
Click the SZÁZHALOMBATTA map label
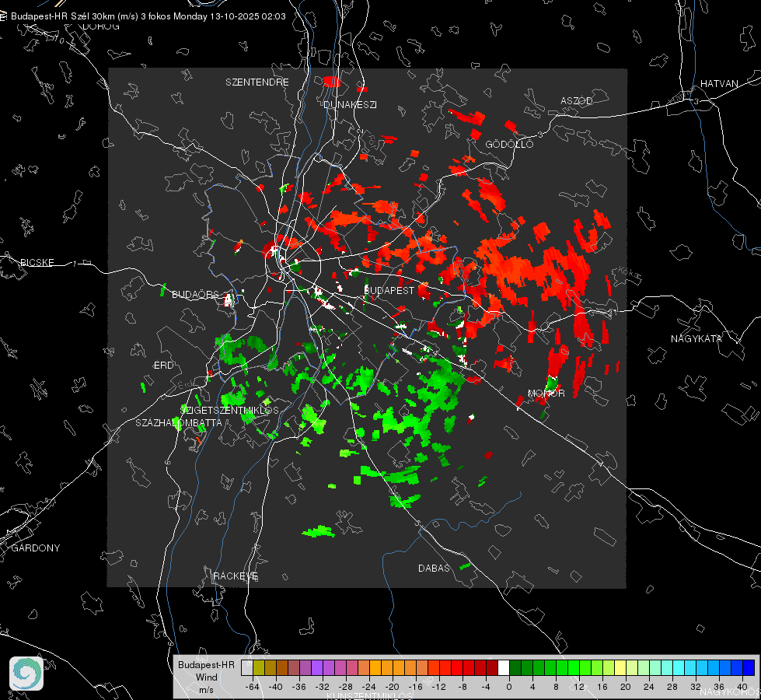click(x=179, y=423)
